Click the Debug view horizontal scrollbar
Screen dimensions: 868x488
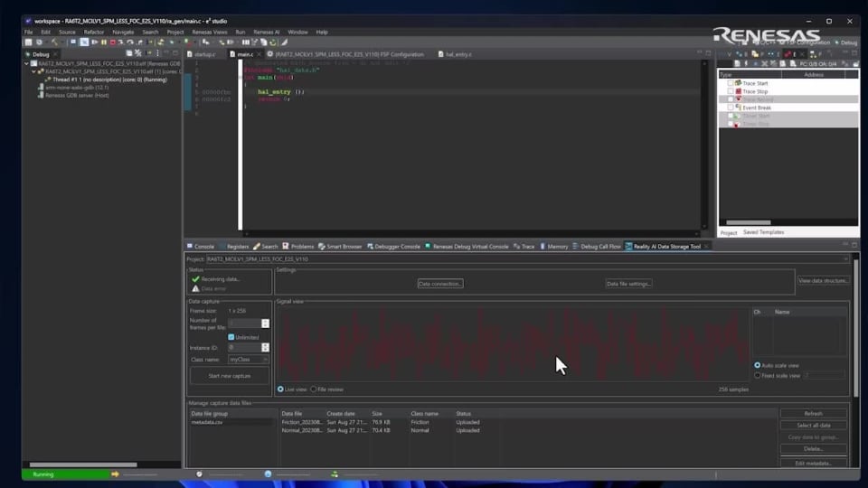[x=83, y=465]
